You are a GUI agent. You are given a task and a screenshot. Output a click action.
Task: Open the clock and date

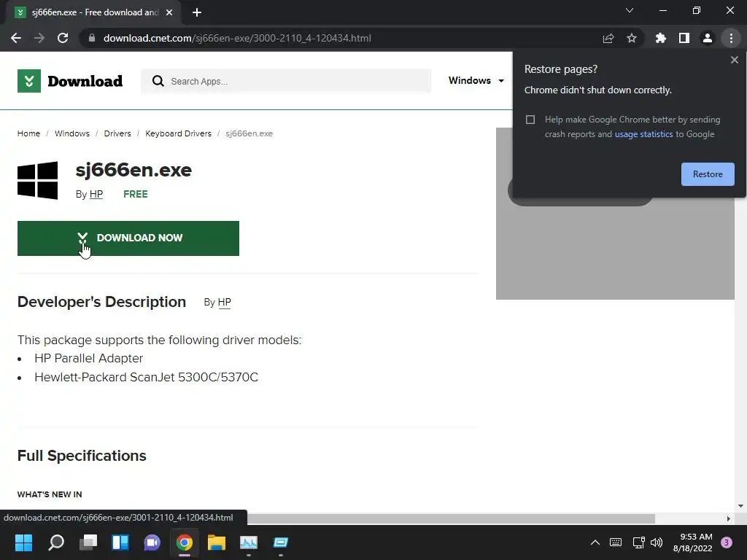click(693, 542)
